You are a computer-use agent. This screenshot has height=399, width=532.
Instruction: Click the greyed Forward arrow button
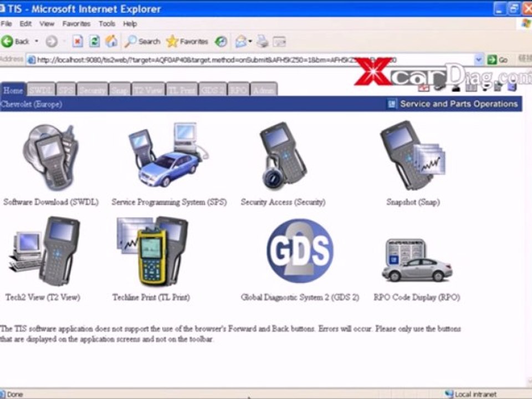click(x=52, y=42)
